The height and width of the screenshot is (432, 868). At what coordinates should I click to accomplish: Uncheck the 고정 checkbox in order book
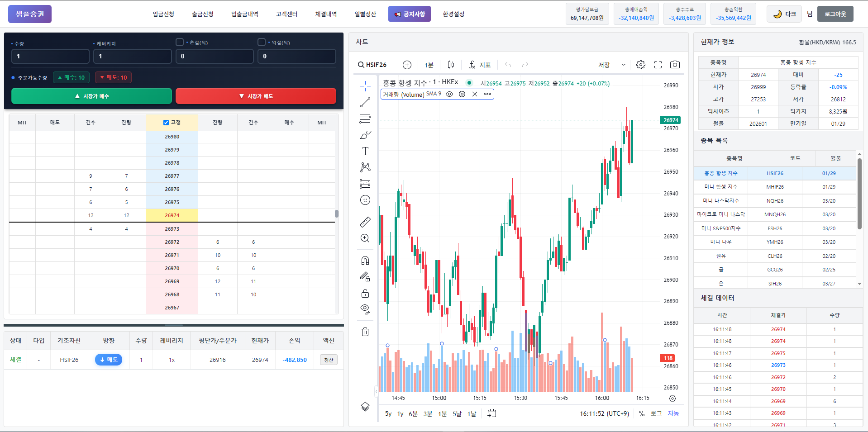click(166, 123)
